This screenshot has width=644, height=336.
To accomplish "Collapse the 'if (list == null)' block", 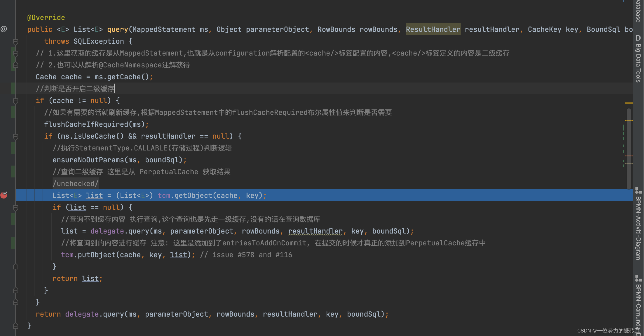I will (16, 208).
